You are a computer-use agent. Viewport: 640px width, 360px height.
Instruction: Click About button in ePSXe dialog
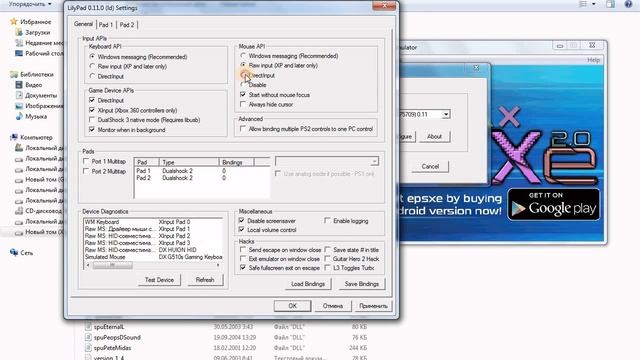click(x=434, y=137)
